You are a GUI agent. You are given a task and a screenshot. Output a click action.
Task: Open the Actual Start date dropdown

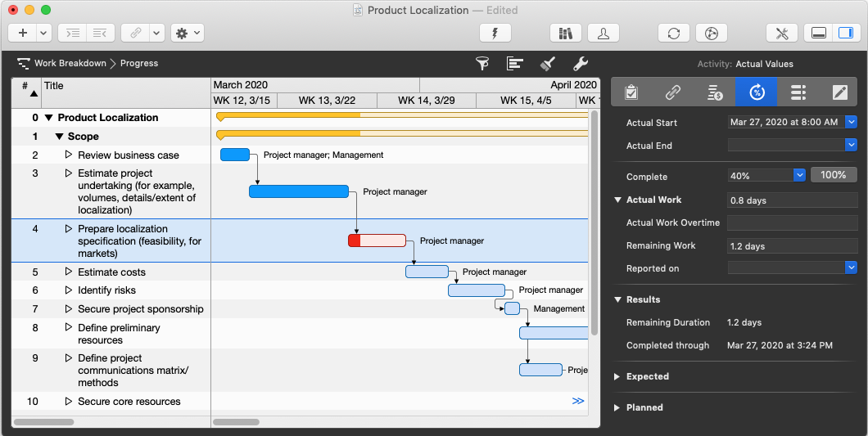[851, 122]
